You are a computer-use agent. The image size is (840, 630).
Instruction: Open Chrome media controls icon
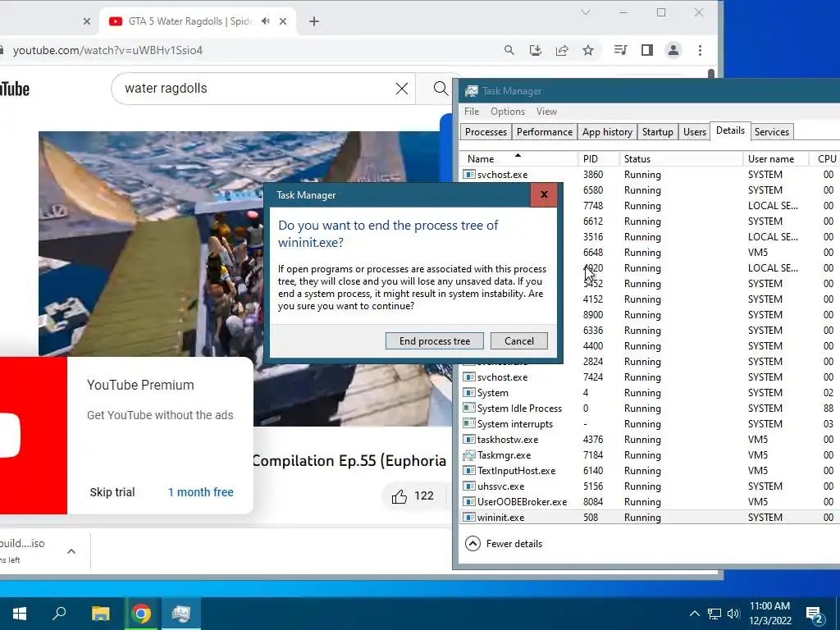point(620,50)
